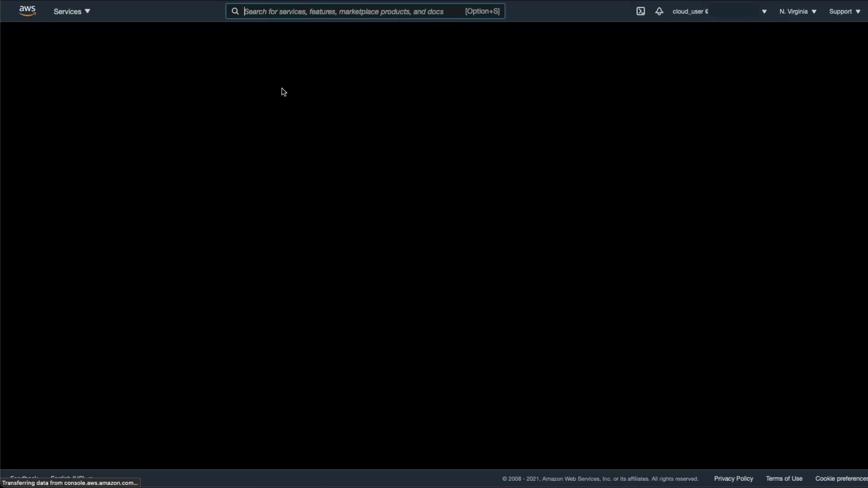The image size is (868, 488).
Task: Click the empty black content area
Action: (x=434, y=244)
